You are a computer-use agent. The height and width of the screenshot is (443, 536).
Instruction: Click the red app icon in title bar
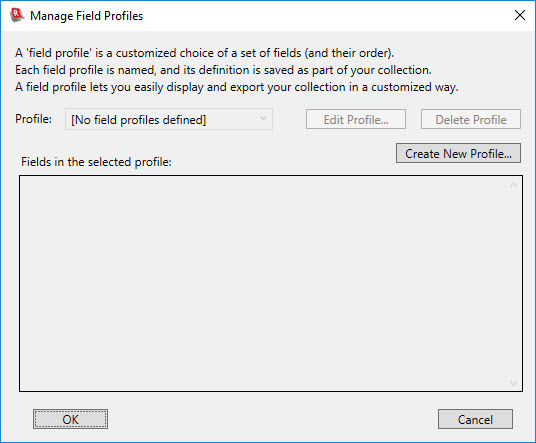click(17, 15)
